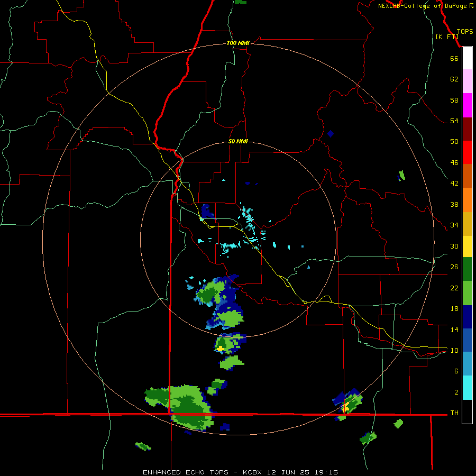Click legend value 26

coord(454,267)
